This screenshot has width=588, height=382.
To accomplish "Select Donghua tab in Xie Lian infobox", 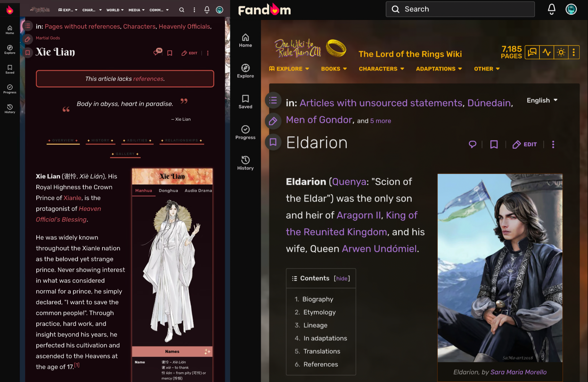I will tap(169, 191).
